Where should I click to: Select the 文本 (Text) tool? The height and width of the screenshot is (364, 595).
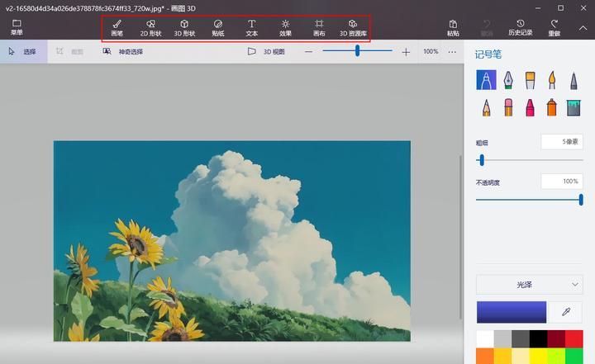click(252, 28)
